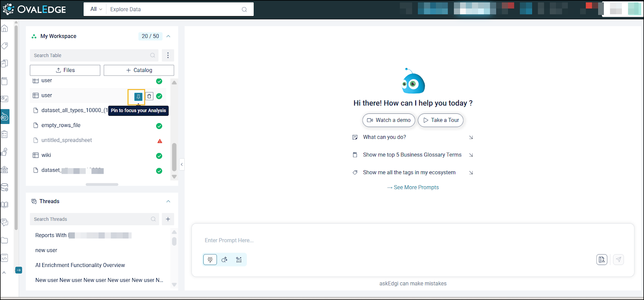Click the Watch a demo button
The height and width of the screenshot is (300, 644).
tap(388, 120)
